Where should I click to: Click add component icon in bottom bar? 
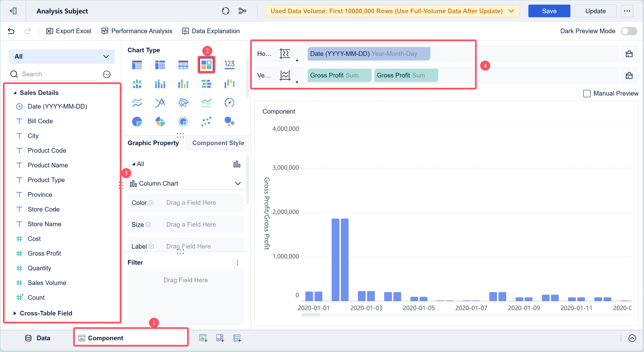[x=203, y=338]
